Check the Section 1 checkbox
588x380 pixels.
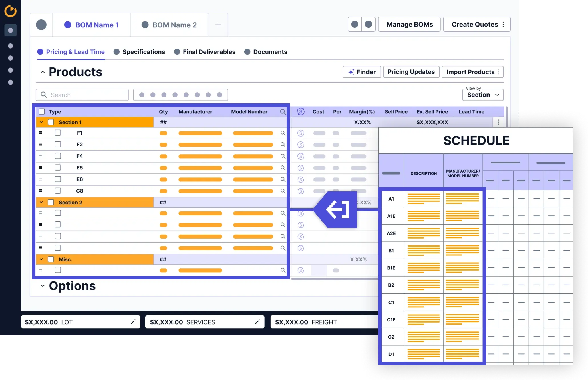tap(51, 122)
